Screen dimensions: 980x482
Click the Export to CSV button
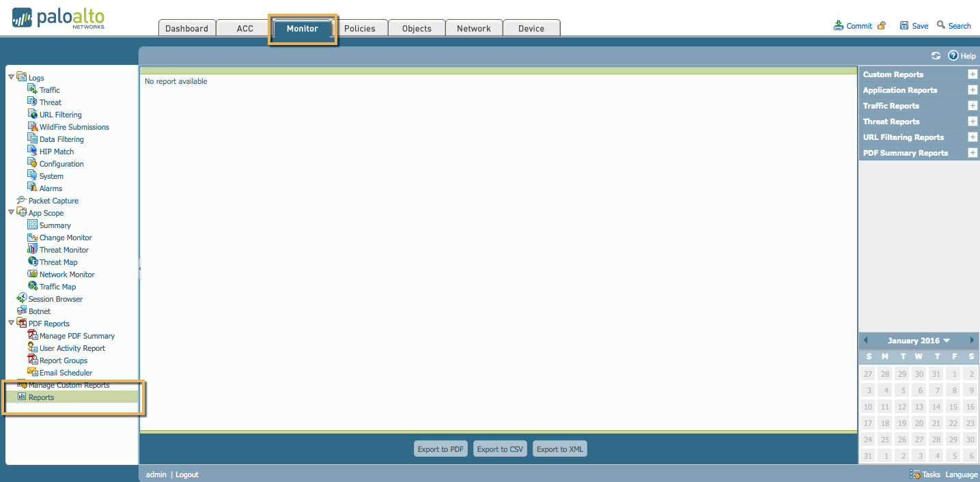click(500, 449)
